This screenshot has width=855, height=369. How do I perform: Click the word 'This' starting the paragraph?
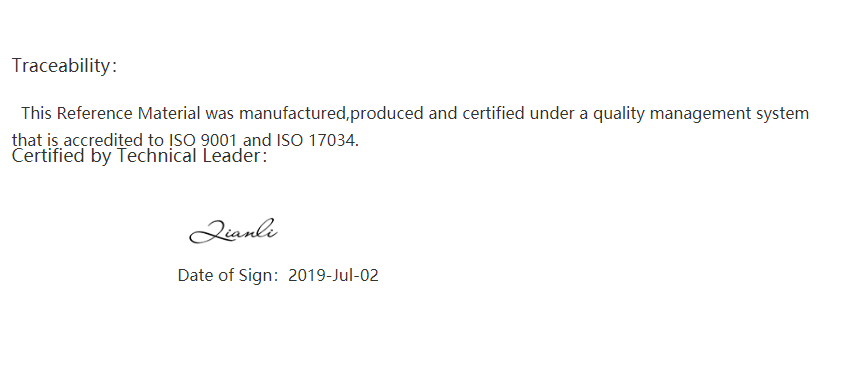click(37, 113)
